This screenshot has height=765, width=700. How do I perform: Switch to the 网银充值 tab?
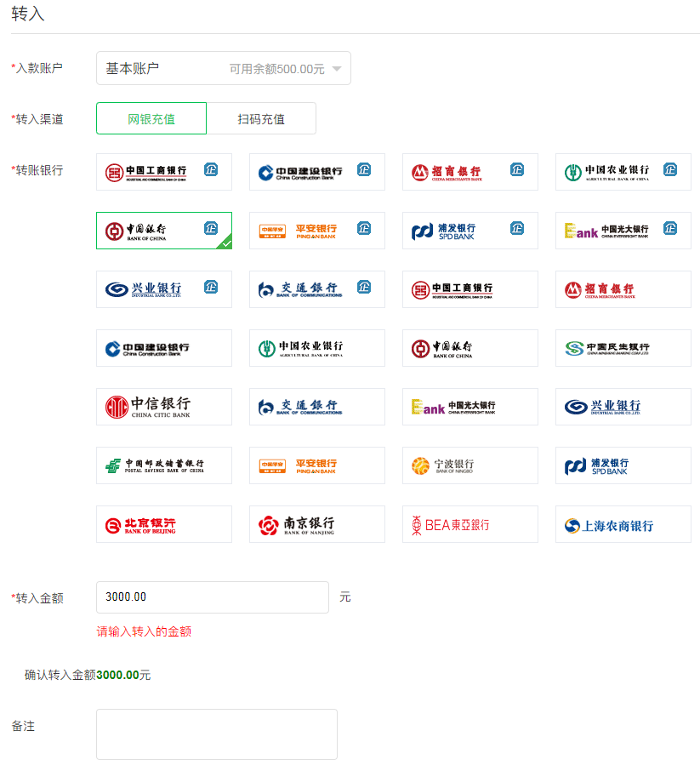click(151, 118)
